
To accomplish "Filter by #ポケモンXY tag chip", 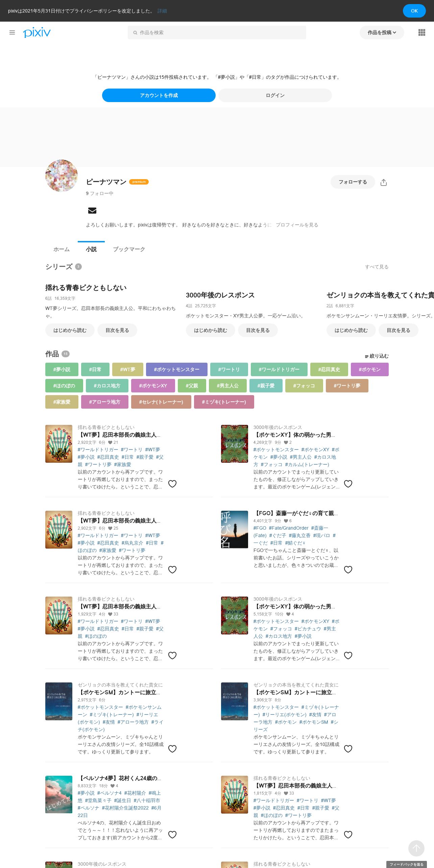I will 153,386.
